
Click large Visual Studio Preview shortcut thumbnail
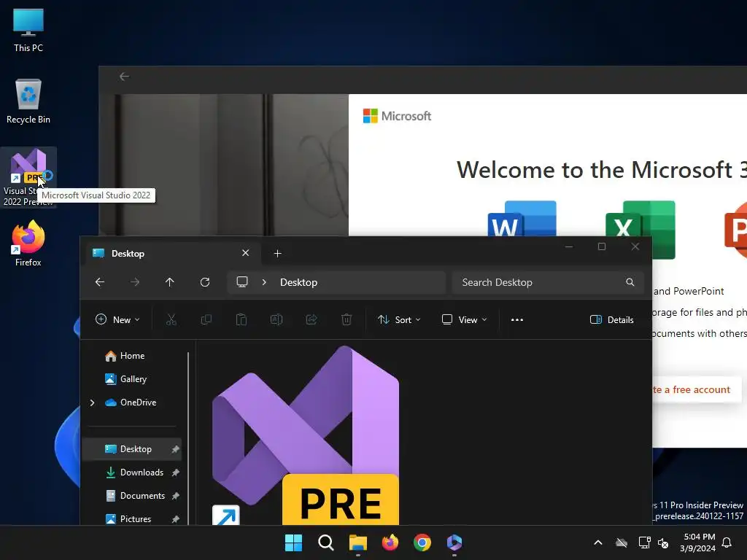tap(306, 435)
